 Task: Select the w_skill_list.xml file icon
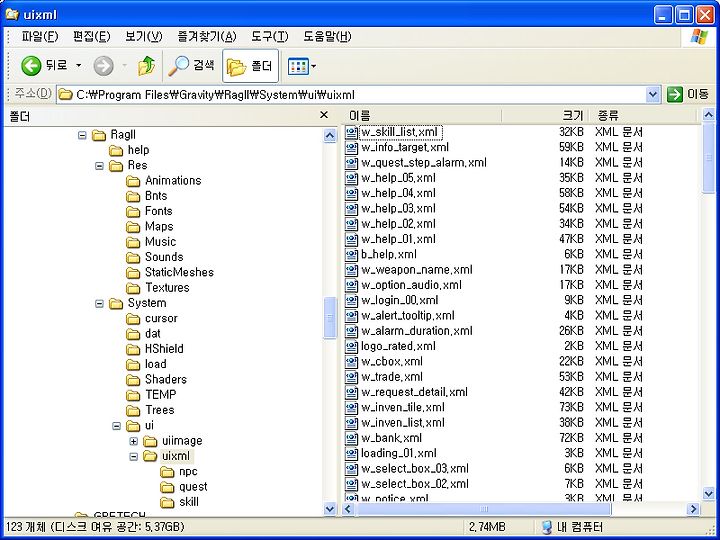[351, 133]
